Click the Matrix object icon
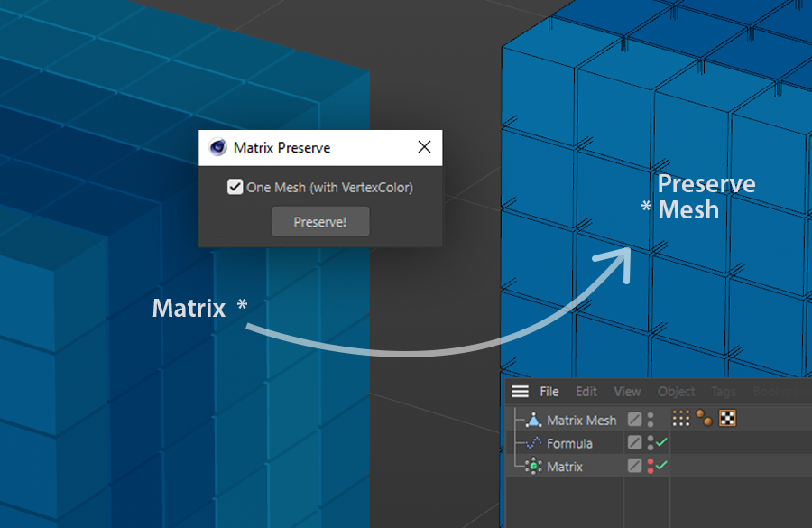The image size is (812, 528). click(x=533, y=467)
